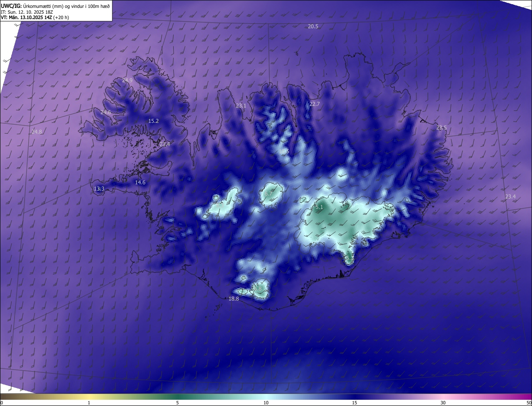Click the color scale tick labeled 30
The image size is (532, 406).
click(443, 403)
